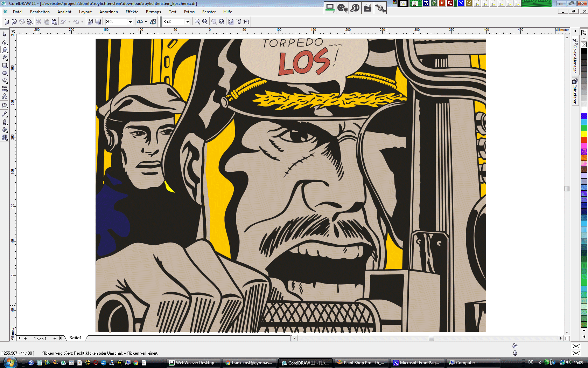Click the Zoom Out magnifier icon
The width and height of the screenshot is (588, 368).
coord(205,22)
